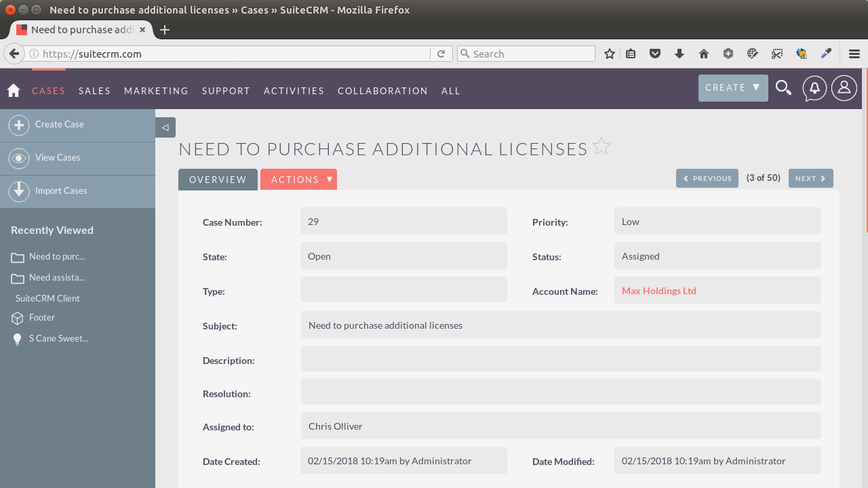
Task: Go to the NEXT case record
Action: (810, 178)
